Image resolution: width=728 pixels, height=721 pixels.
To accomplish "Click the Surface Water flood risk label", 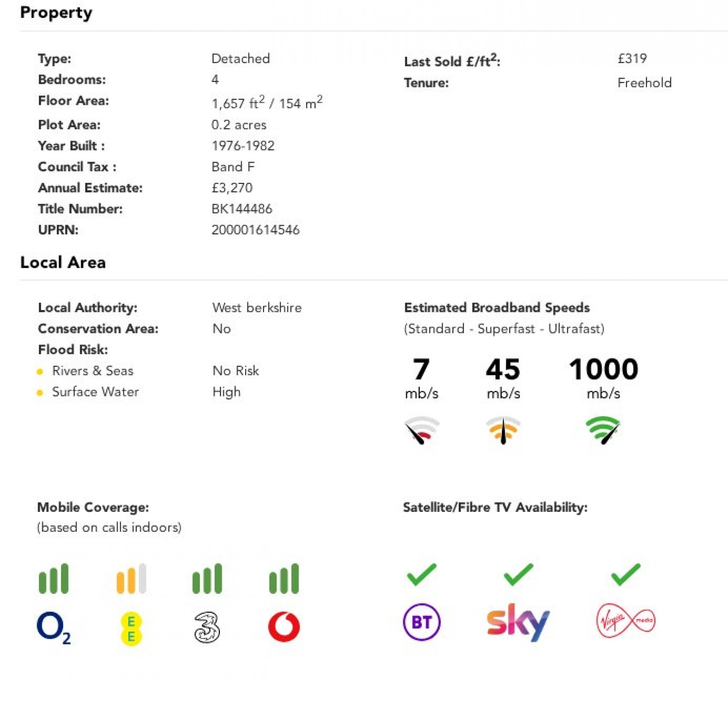I will (95, 392).
